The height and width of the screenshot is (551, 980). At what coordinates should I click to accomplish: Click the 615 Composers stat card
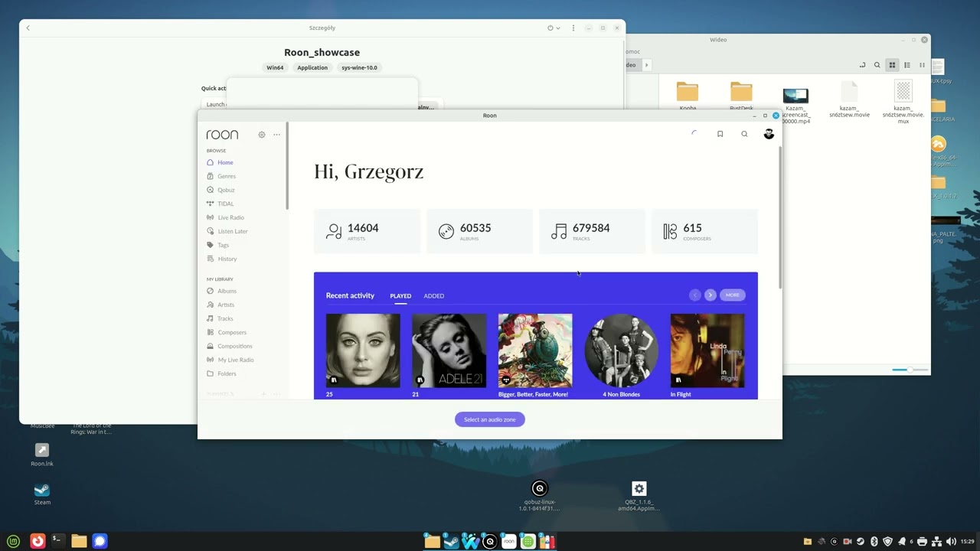[x=704, y=231]
